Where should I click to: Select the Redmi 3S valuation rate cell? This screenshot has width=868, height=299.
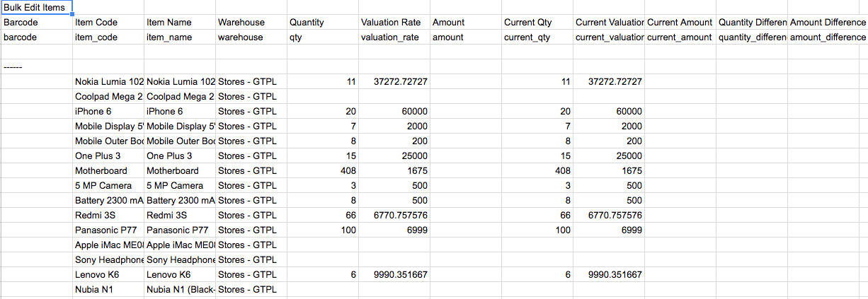point(394,215)
